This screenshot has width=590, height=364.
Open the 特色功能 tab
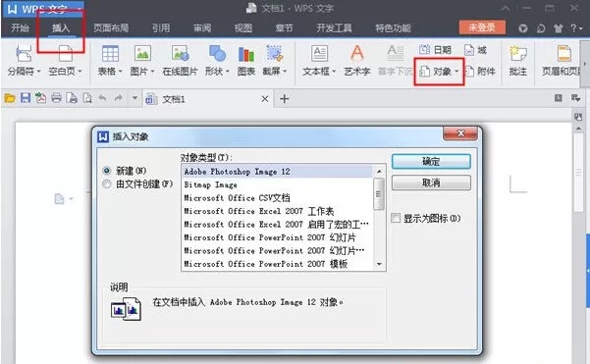(394, 28)
